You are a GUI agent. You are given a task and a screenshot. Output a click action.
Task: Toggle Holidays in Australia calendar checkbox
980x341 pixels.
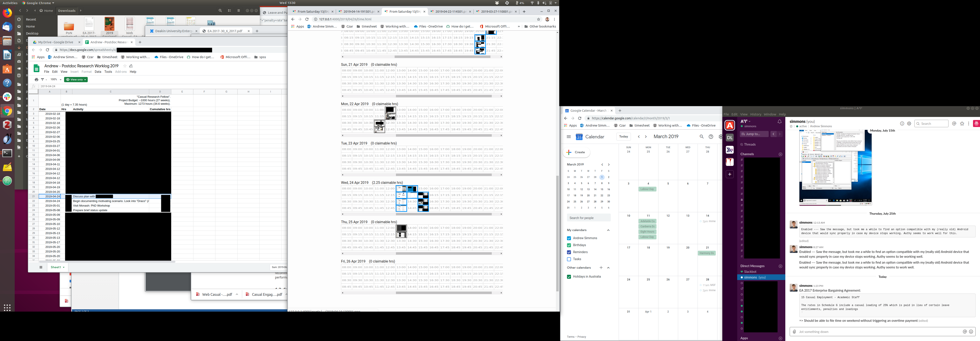[569, 277]
